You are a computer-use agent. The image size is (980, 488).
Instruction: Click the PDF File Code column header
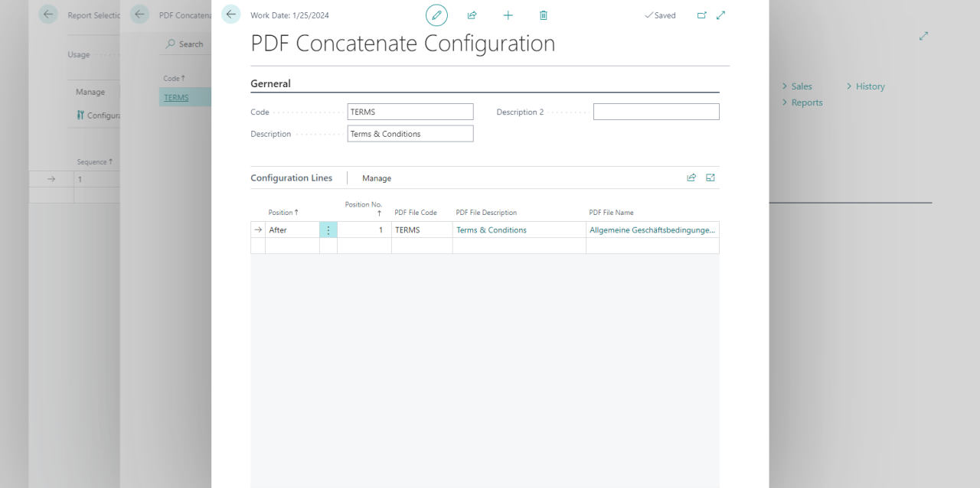click(416, 213)
